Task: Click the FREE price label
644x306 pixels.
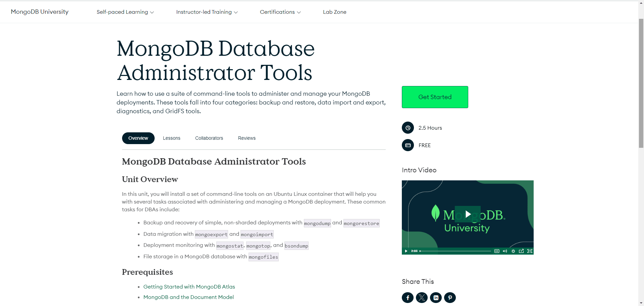Action: tap(425, 145)
